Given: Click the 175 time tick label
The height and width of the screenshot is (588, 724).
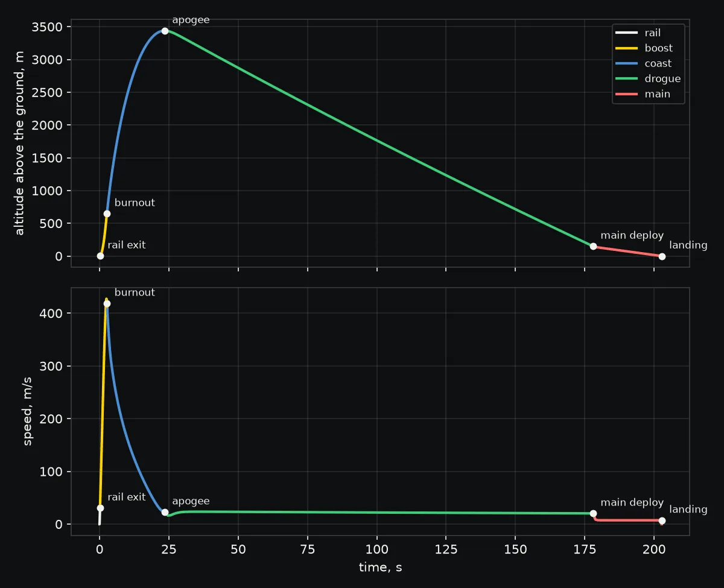Looking at the screenshot, I should pyautogui.click(x=585, y=549).
